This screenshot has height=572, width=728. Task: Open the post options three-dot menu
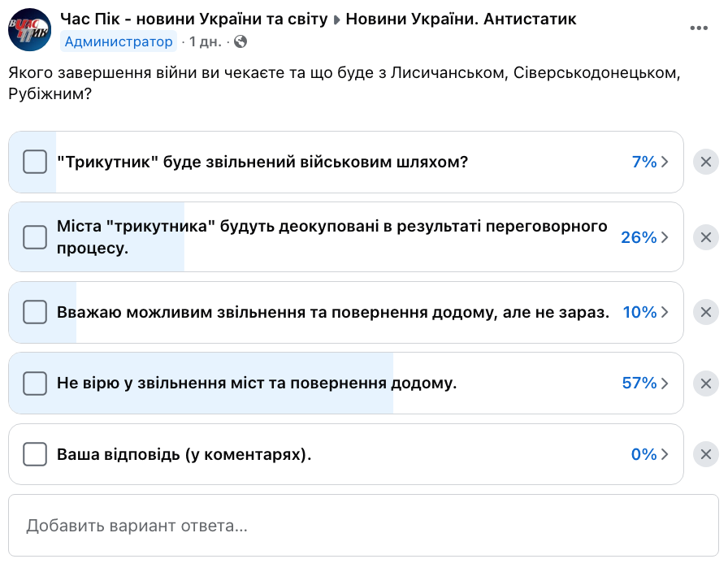[x=699, y=28]
